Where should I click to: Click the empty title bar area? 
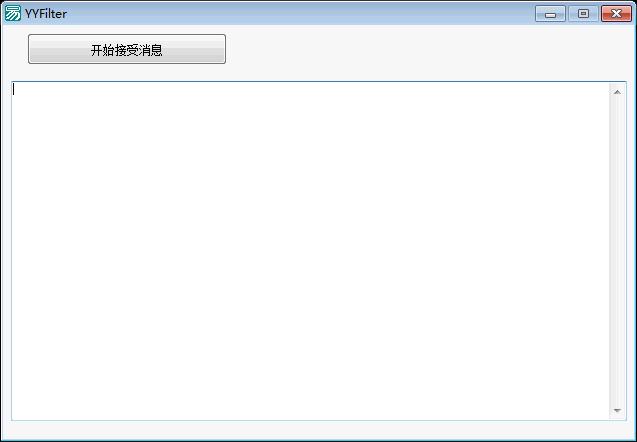301,13
